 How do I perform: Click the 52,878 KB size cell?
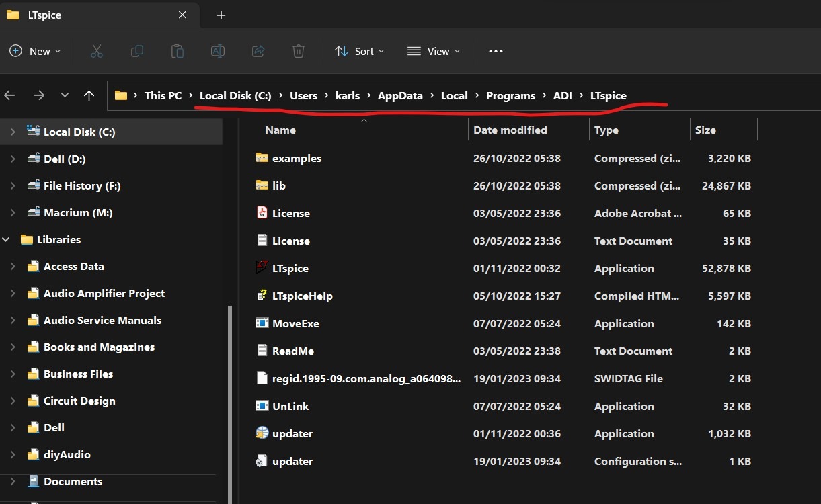click(726, 268)
